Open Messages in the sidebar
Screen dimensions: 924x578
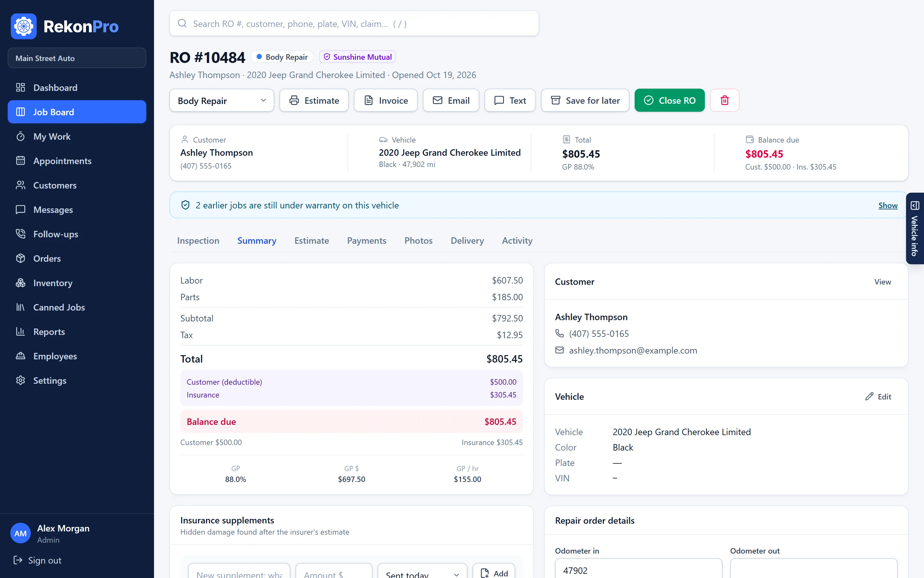point(77,210)
